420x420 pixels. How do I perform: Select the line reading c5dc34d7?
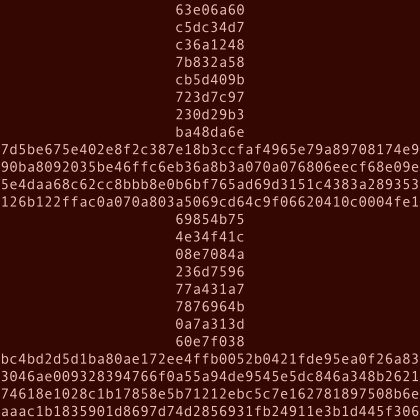(x=210, y=27)
